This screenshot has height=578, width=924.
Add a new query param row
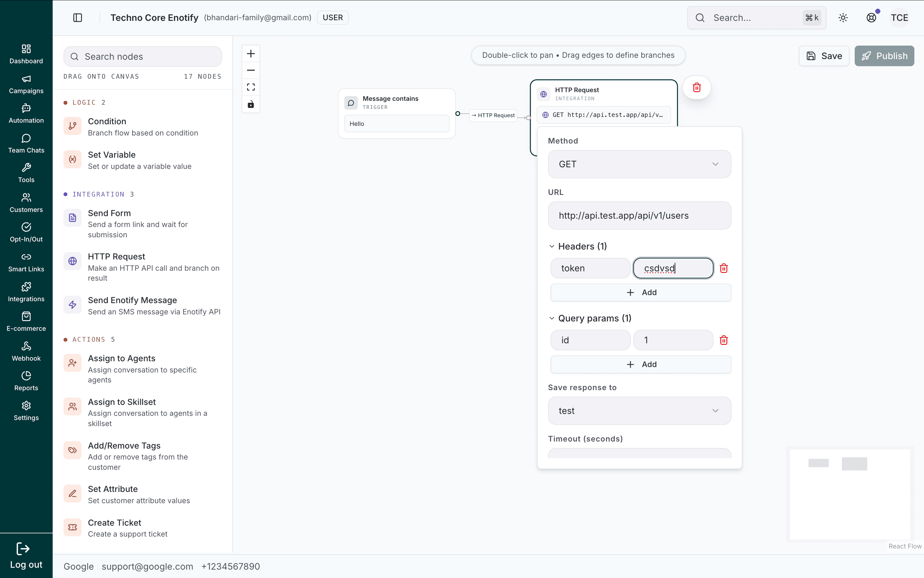[641, 364]
